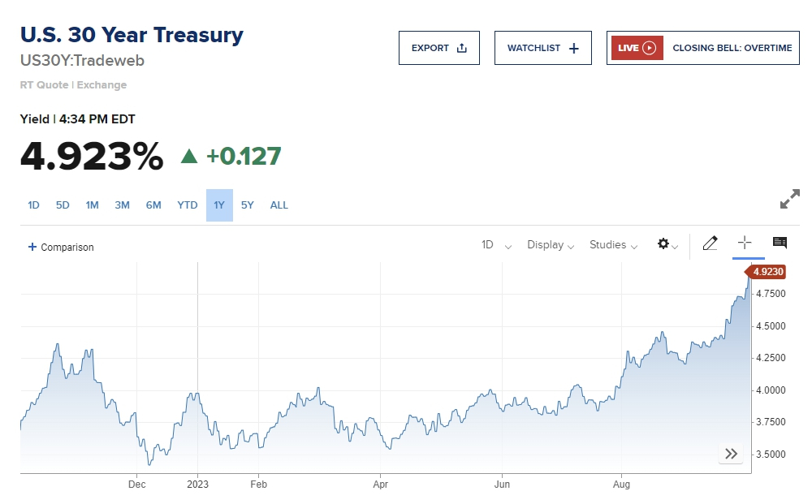This screenshot has height=504, width=812.
Task: Open the chart annotations comment icon
Action: coord(780,243)
